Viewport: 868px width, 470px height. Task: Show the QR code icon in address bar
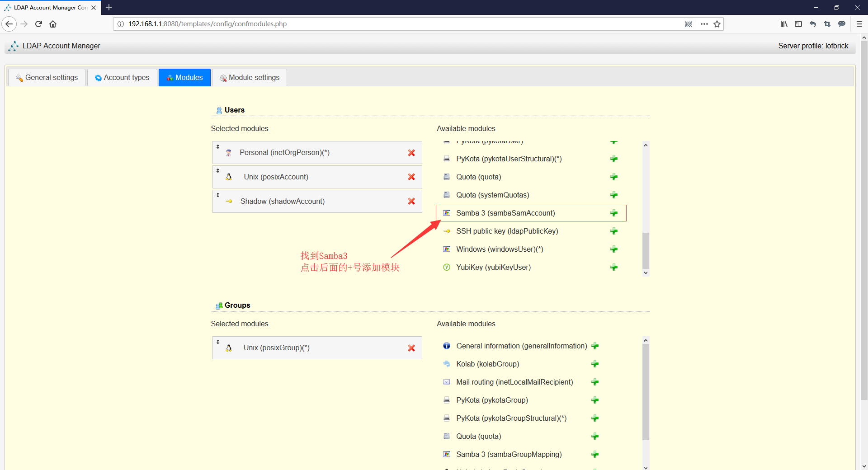tap(689, 24)
